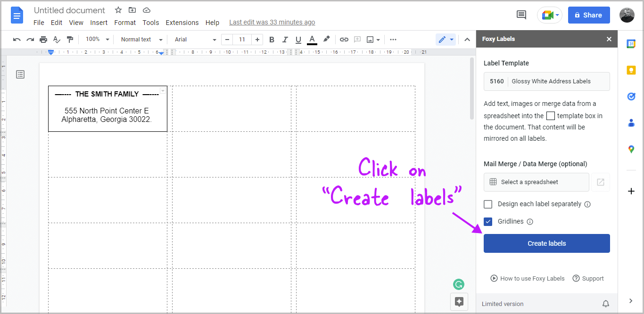Open the text color picker

click(312, 39)
